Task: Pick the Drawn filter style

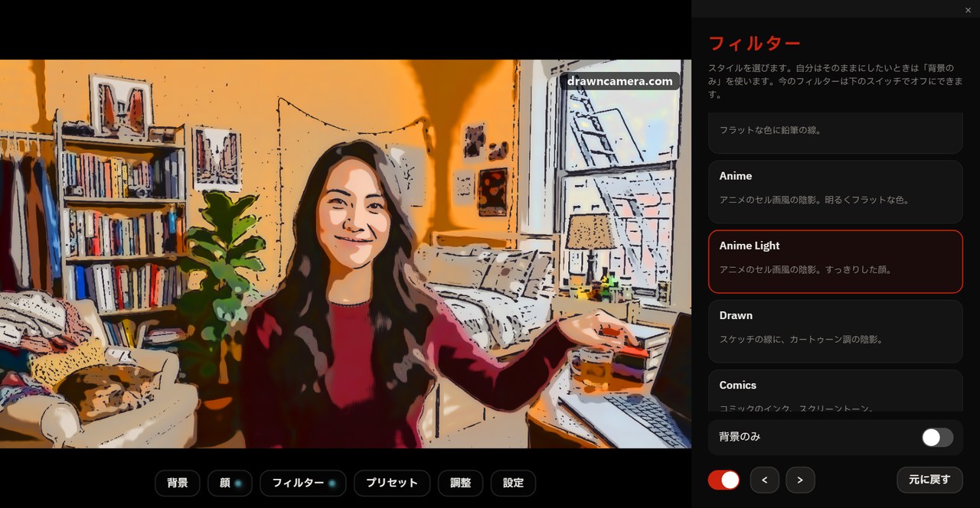Action: [835, 331]
